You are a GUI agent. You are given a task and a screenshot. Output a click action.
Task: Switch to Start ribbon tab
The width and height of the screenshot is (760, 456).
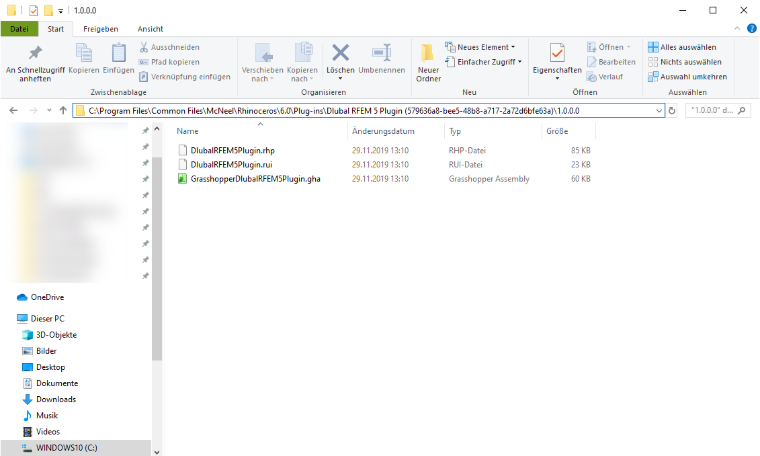[56, 29]
